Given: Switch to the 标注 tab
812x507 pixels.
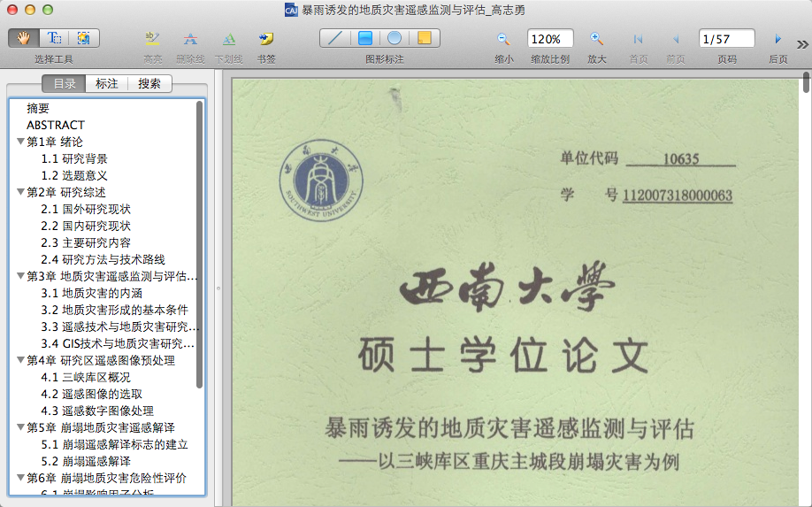Looking at the screenshot, I should (x=107, y=84).
